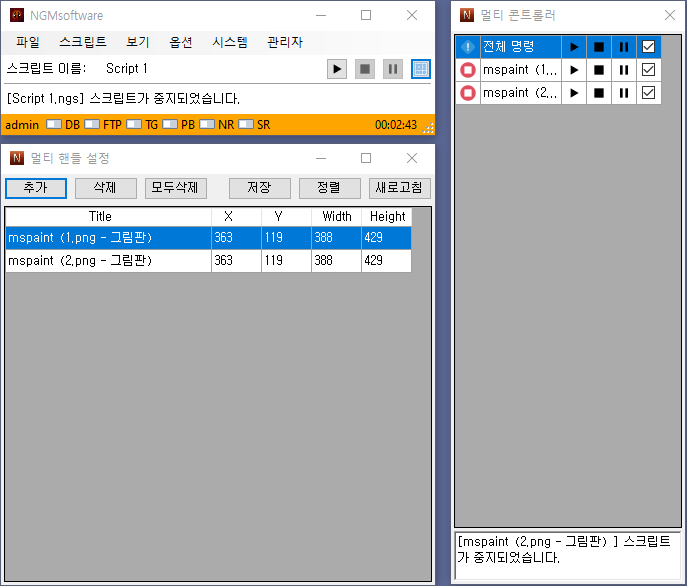Click the Y column header
The image size is (687, 586).
click(x=287, y=217)
